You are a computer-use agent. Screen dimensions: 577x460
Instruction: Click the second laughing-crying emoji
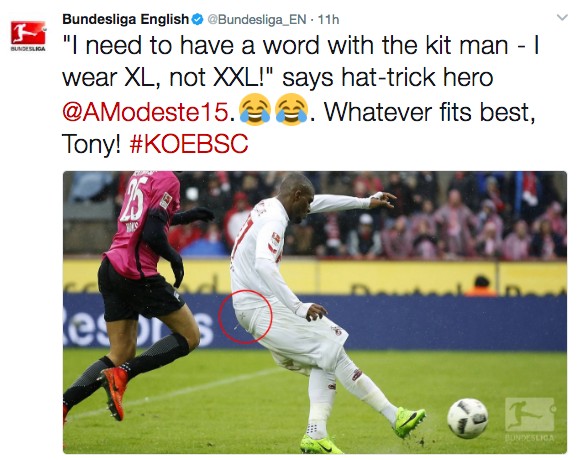(292, 110)
